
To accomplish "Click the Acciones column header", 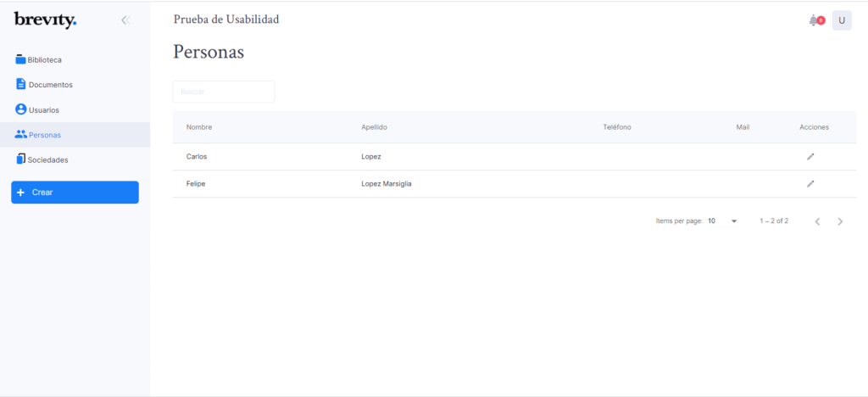I will (815, 127).
